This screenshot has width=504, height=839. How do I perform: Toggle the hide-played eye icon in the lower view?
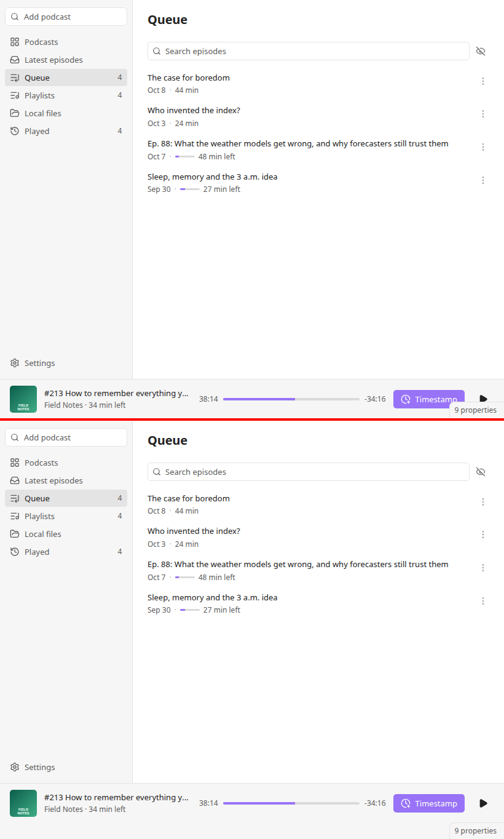tap(481, 472)
